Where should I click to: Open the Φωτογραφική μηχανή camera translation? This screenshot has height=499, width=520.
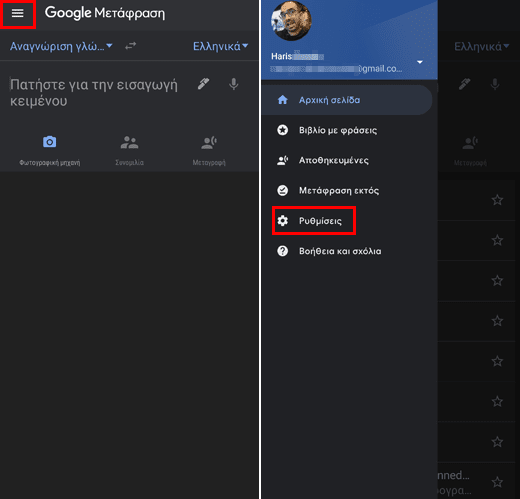50,150
